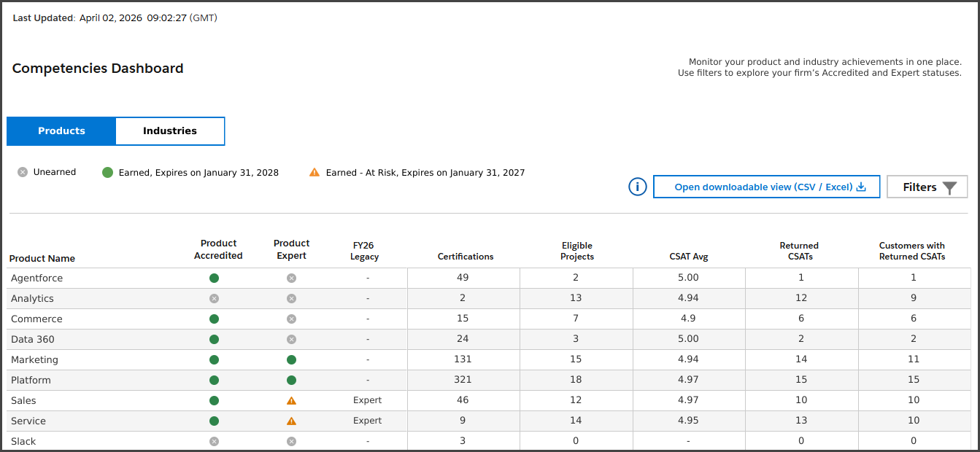The height and width of the screenshot is (452, 980).
Task: Select the Commerce product name
Action: [36, 319]
